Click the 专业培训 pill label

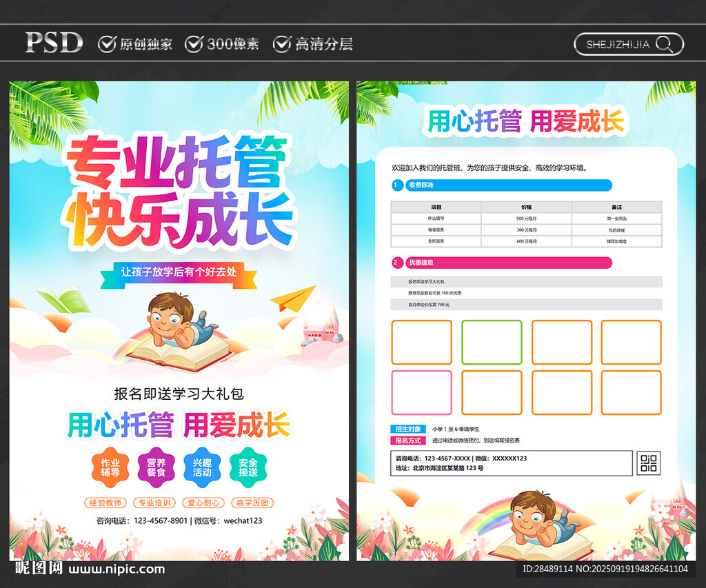[154, 503]
